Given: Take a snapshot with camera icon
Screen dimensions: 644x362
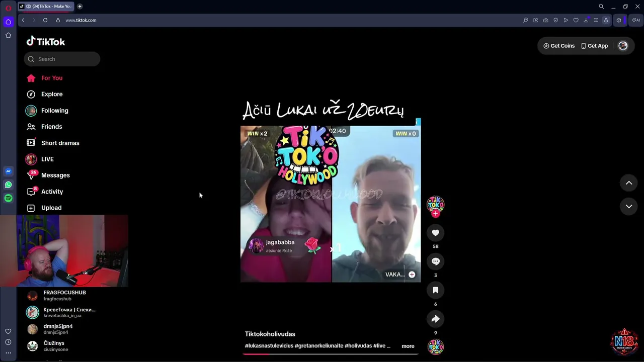Looking at the screenshot, I should point(546,20).
